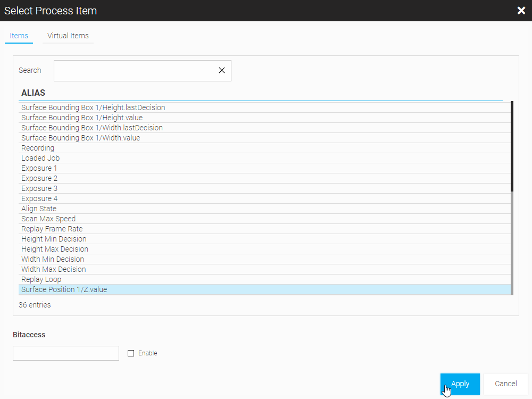Open the Items tab
The image size is (532, 399).
click(19, 36)
